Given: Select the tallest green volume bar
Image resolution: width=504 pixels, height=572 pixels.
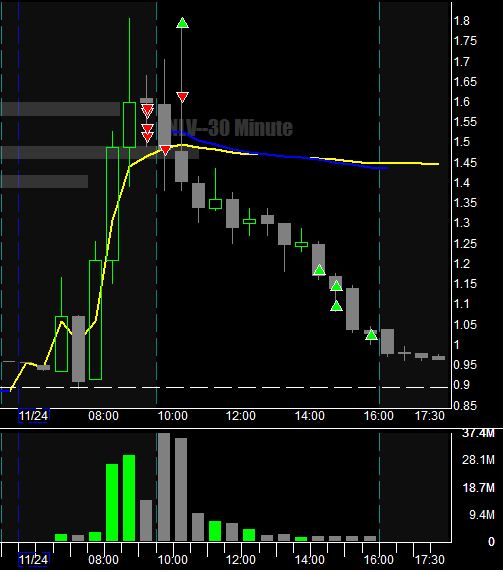Looking at the screenshot, I should [129, 498].
